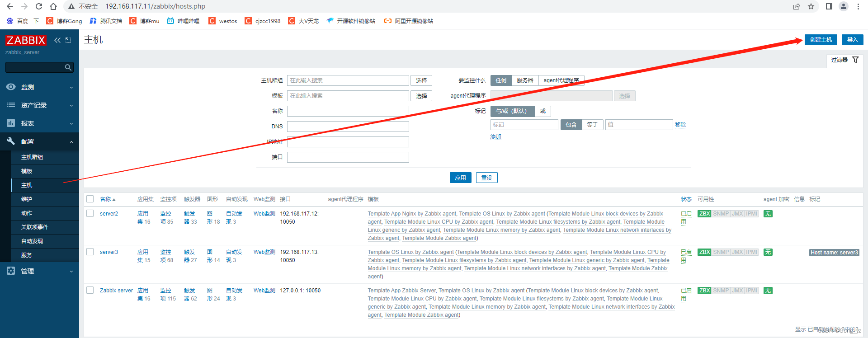The height and width of the screenshot is (338, 868).
Task: Click the sidebar hide/kiosk icon
Action: pyautogui.click(x=68, y=40)
